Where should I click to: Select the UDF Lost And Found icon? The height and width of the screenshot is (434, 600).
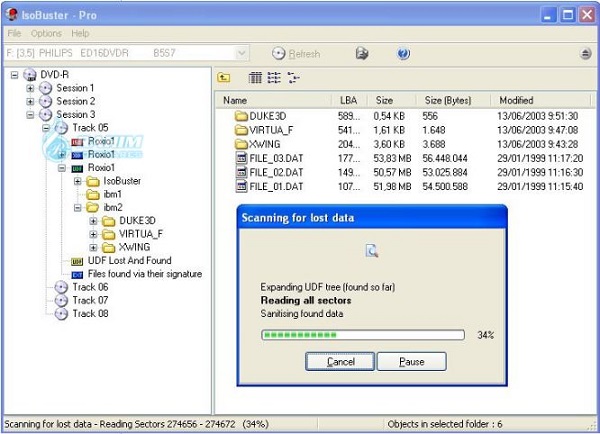[x=79, y=260]
